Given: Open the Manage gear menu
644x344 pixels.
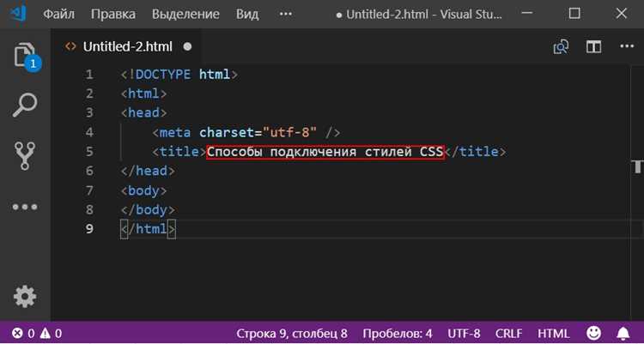Looking at the screenshot, I should (x=25, y=296).
